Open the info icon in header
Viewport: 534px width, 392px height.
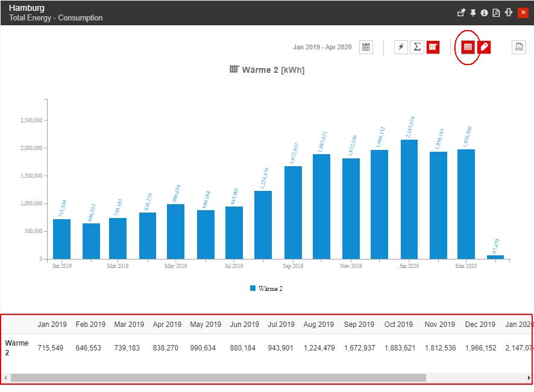(484, 13)
